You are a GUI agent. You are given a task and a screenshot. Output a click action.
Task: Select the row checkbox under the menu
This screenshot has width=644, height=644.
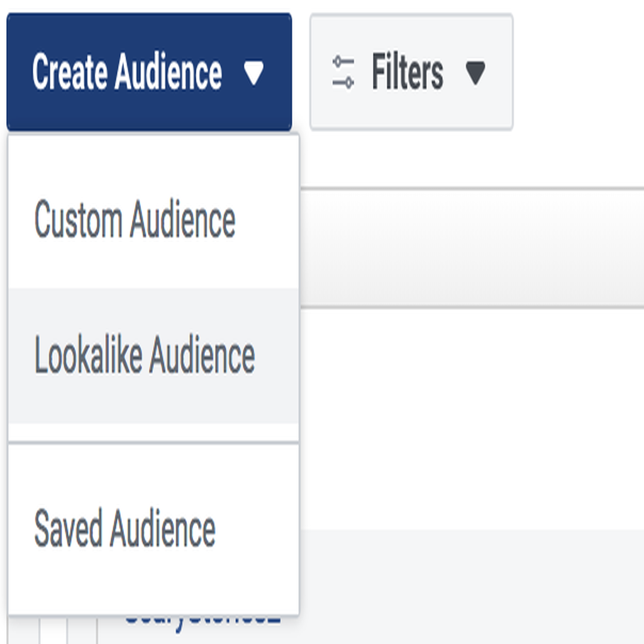click(53, 630)
